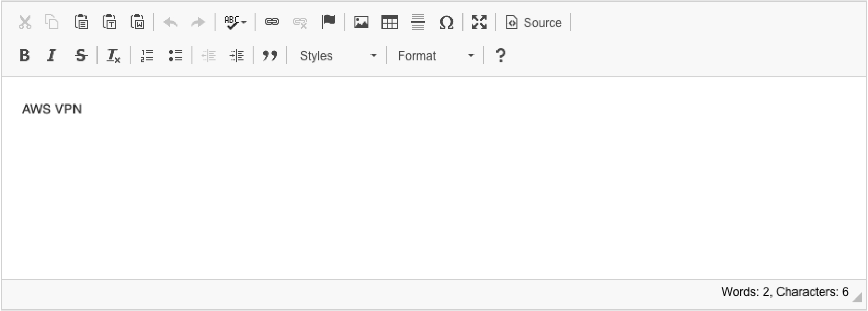Toggle italic formatting
Viewport: 868px width, 311px height.
click(x=52, y=56)
